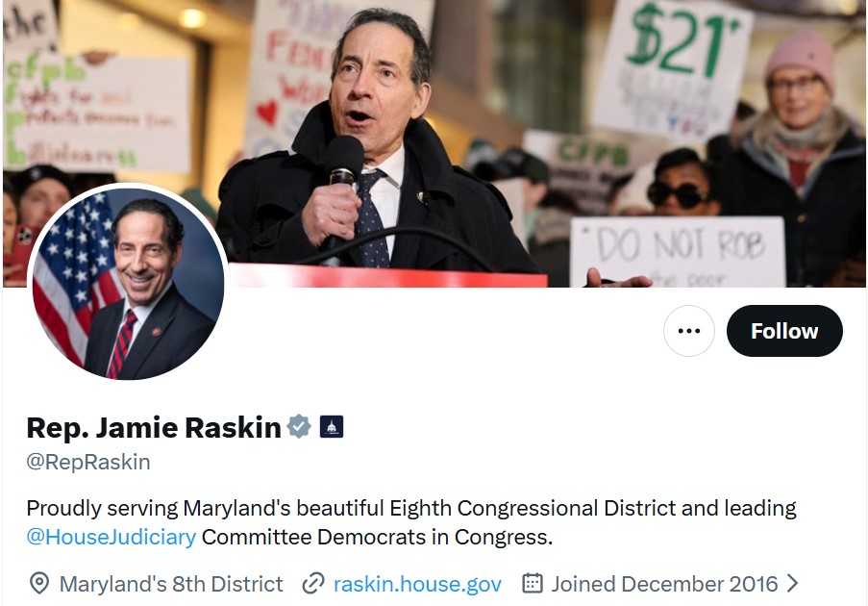The width and height of the screenshot is (868, 606).
Task: Click the blue verified checkmark badge
Action: [x=299, y=426]
